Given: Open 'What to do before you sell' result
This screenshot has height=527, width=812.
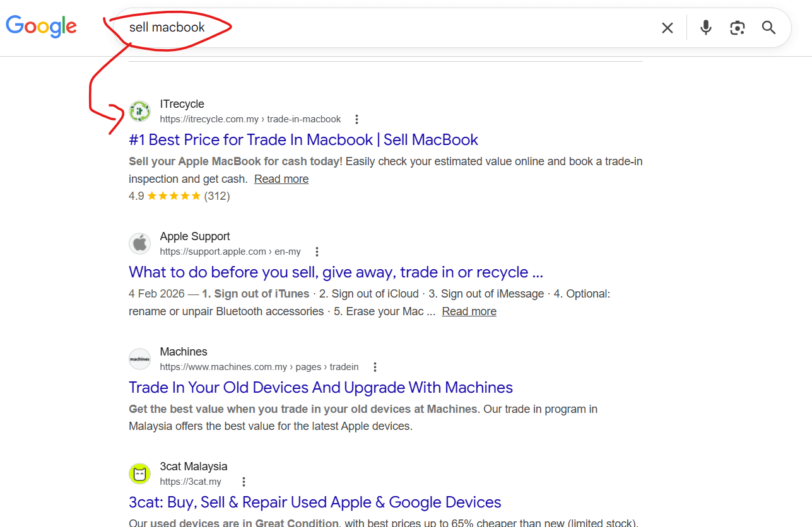Looking at the screenshot, I should click(336, 272).
